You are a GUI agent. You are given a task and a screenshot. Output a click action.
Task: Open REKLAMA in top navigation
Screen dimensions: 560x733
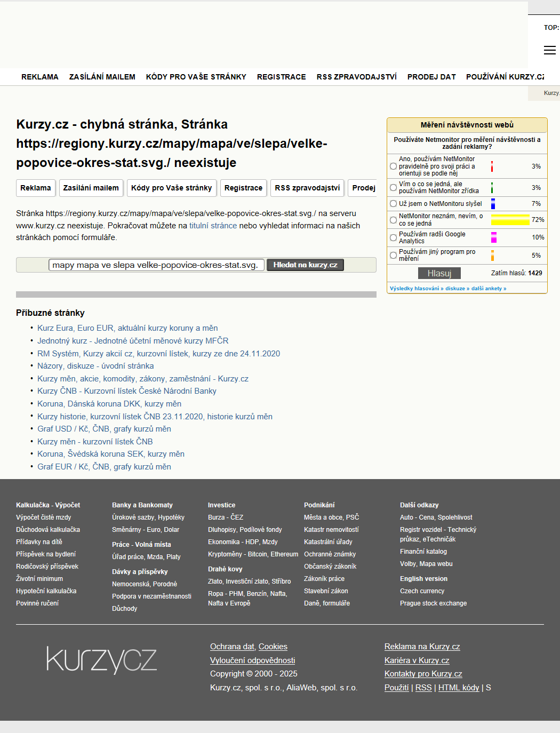40,77
